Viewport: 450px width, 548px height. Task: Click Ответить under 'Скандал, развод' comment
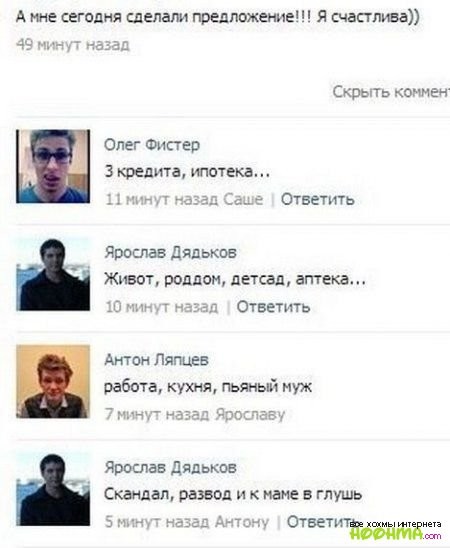pos(321,522)
